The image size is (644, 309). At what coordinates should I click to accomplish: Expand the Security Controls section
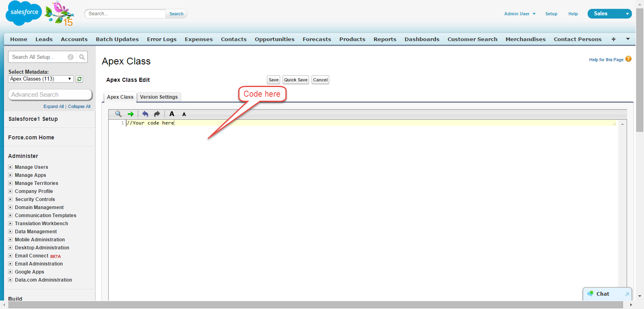pos(10,199)
